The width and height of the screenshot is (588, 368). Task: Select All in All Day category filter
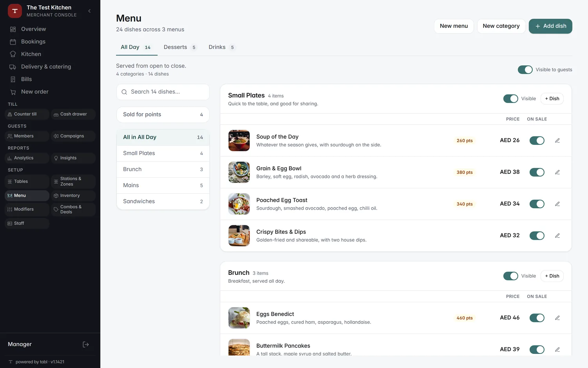163,137
